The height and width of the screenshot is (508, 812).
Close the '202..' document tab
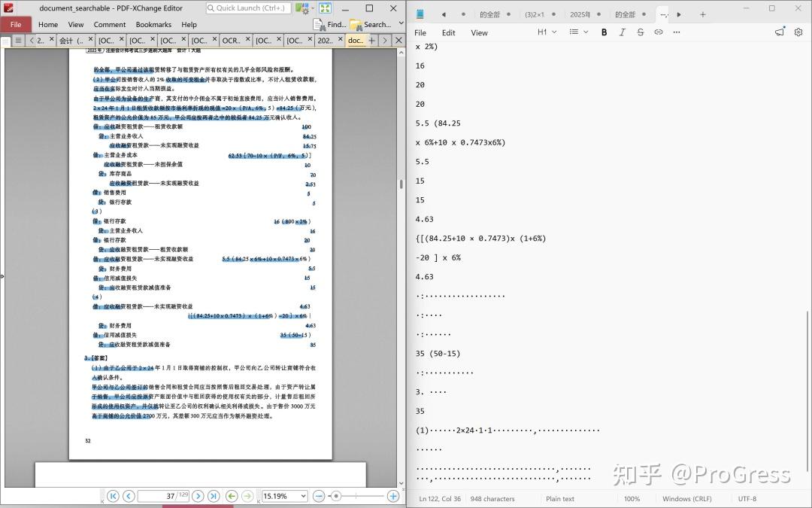(341, 39)
